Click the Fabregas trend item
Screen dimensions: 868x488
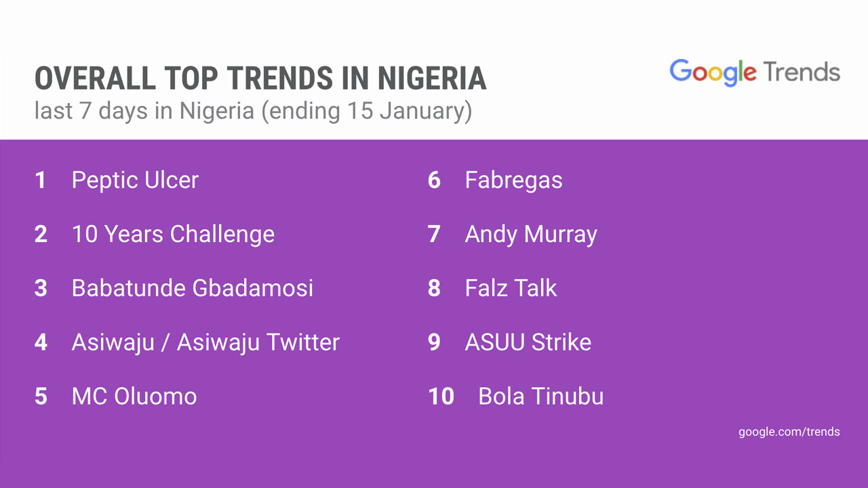513,180
